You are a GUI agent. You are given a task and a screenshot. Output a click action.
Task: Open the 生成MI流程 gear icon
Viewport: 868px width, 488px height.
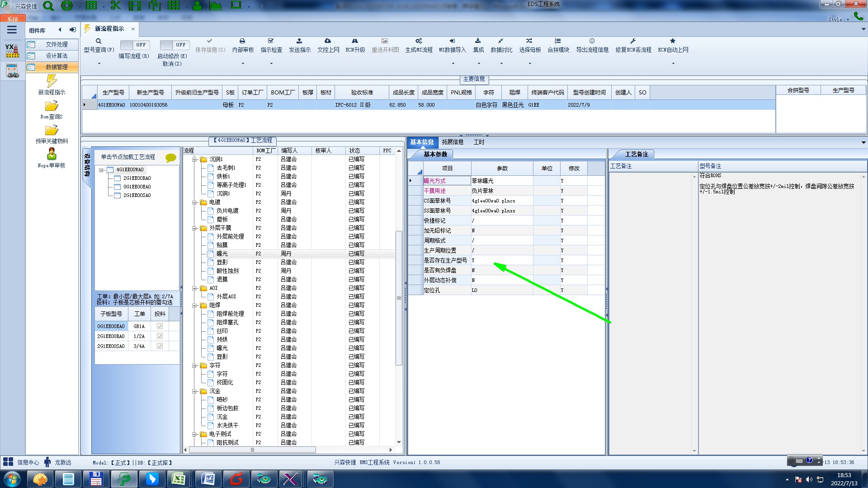pos(419,41)
